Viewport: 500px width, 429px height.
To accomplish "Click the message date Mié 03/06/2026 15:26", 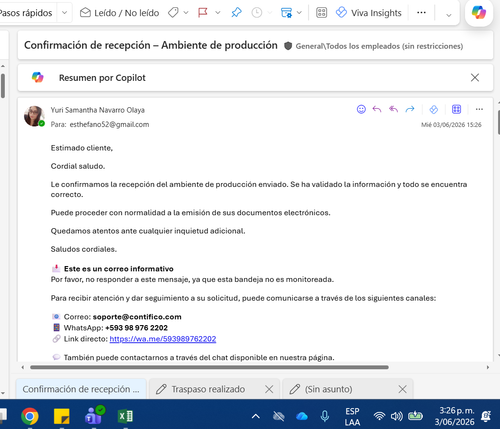I will (451, 125).
